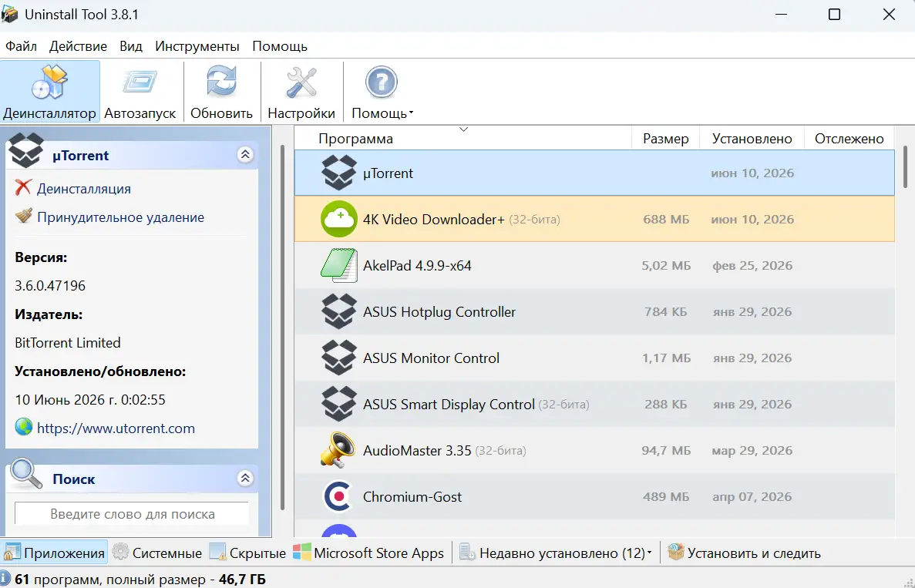
Task: Click the 4K Video Downloader+ cloud icon
Action: click(x=338, y=219)
